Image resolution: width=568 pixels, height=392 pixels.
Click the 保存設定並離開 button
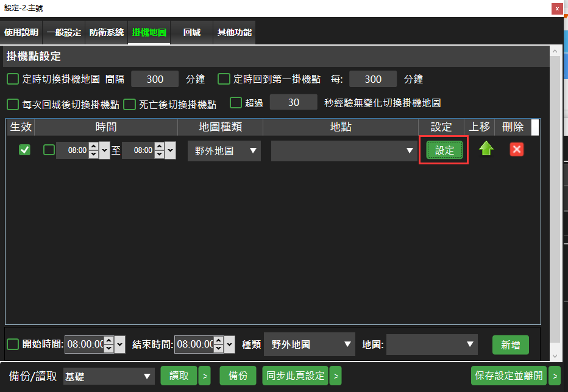click(x=508, y=376)
